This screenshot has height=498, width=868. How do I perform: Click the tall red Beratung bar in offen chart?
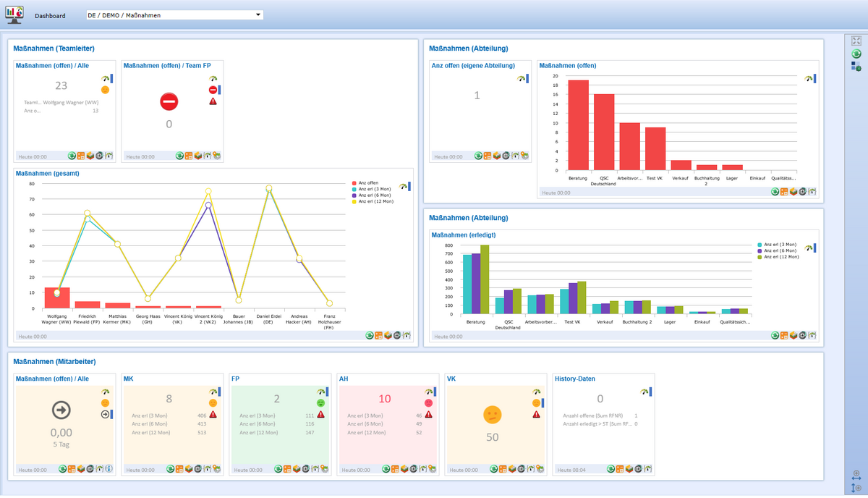(x=578, y=125)
